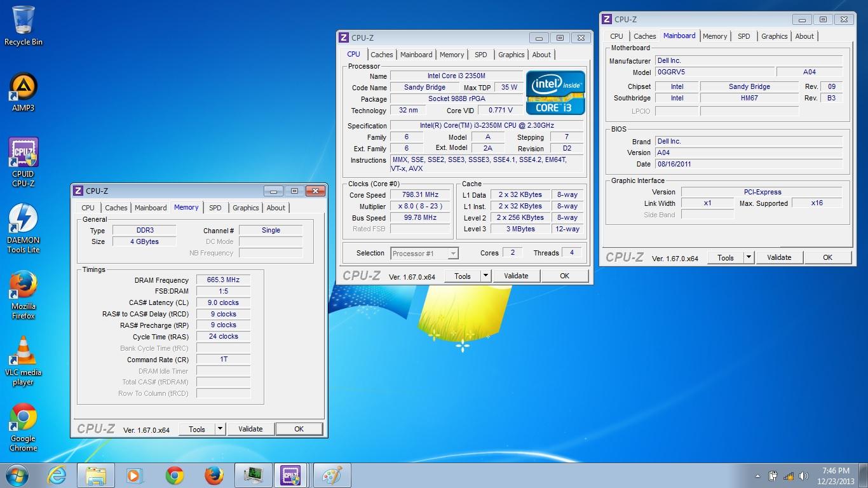Open VLC media player desktop icon

[x=24, y=362]
